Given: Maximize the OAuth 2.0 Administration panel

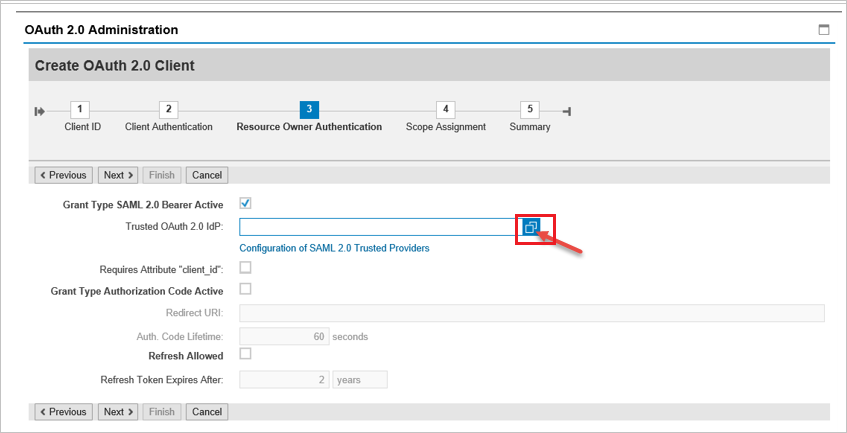Looking at the screenshot, I should pyautogui.click(x=824, y=30).
